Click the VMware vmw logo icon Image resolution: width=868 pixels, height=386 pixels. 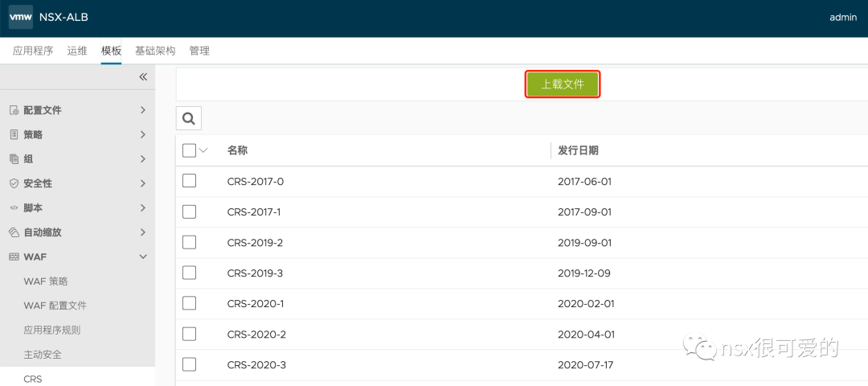click(20, 17)
